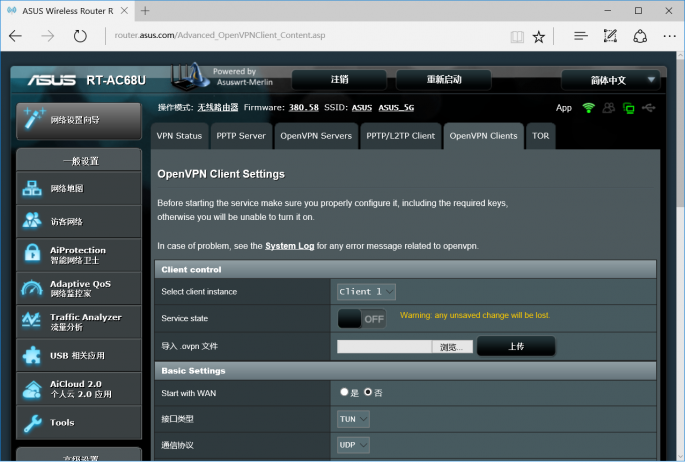Open the System Log link
This screenshot has height=463, width=685.
[290, 246]
